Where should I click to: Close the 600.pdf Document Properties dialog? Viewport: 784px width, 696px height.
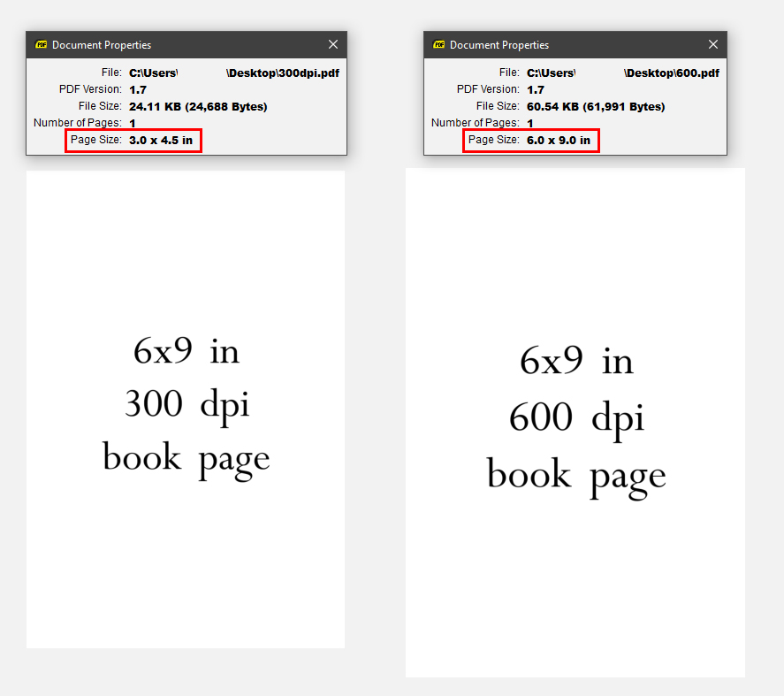[713, 44]
